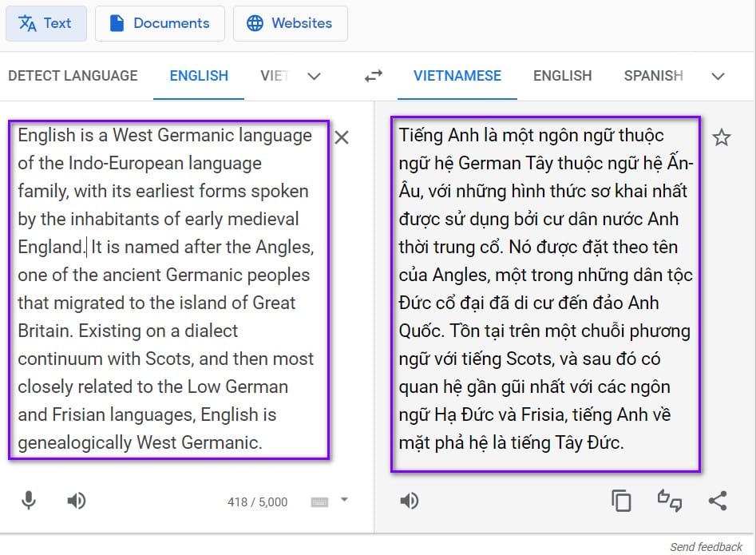Select the Text translation mode button
This screenshot has height=555, width=756.
(x=46, y=23)
